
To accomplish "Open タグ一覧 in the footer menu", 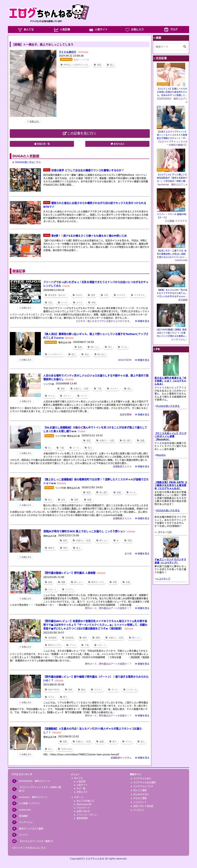I will 81,788.
